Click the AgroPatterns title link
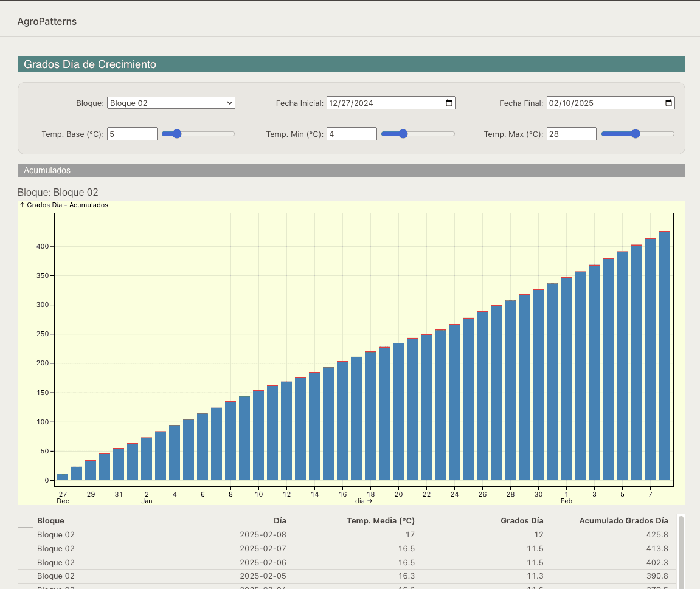This screenshot has width=700, height=589. click(x=47, y=22)
